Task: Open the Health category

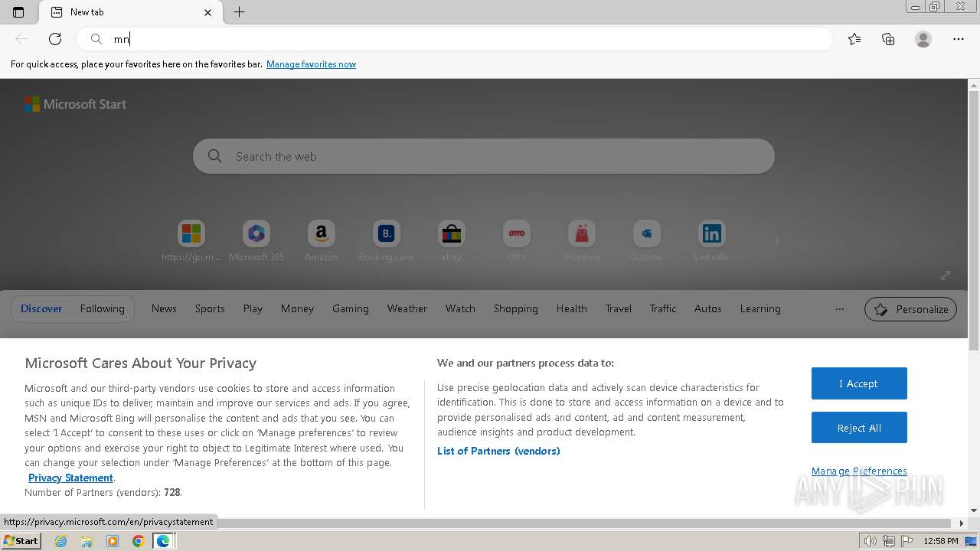Action: point(572,308)
